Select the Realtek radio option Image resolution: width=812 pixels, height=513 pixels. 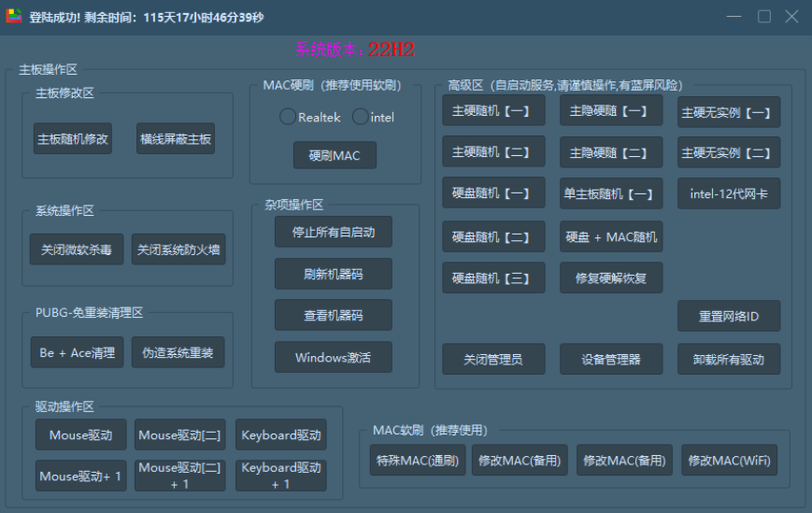point(288,117)
